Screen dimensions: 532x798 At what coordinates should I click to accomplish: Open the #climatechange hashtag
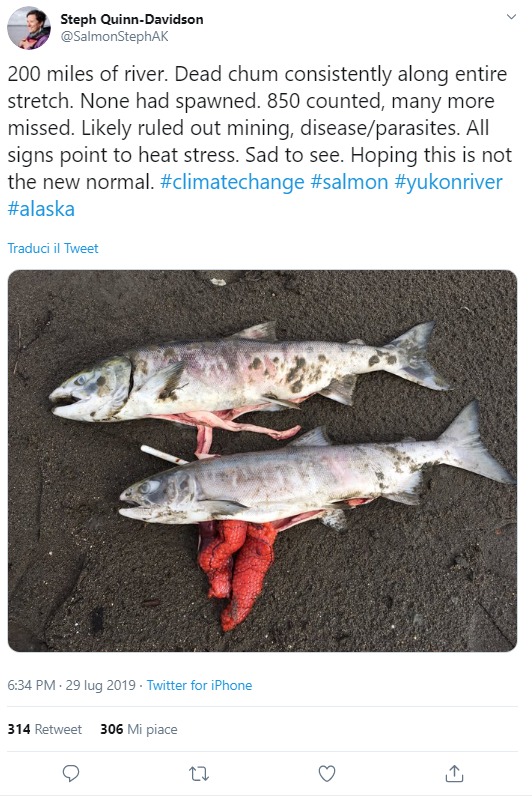click(232, 182)
